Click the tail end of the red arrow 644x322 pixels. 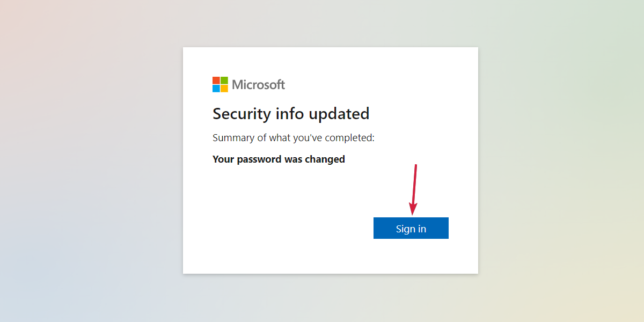point(416,166)
